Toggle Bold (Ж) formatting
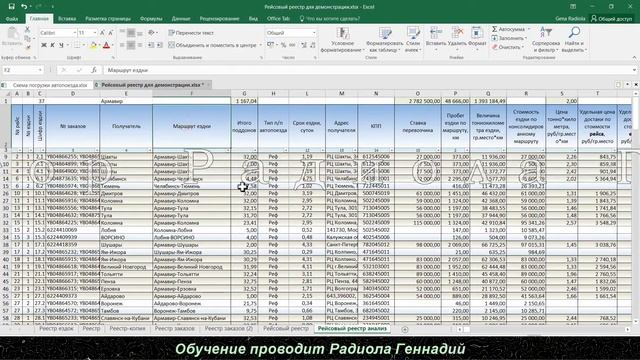Screen dimensions: 640x360 click(x=44, y=45)
